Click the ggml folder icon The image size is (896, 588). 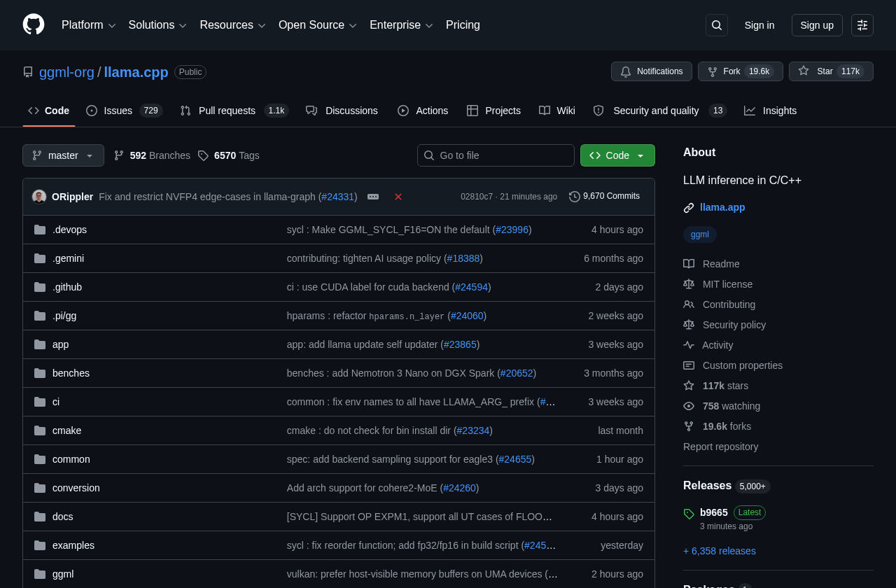pyautogui.click(x=40, y=574)
